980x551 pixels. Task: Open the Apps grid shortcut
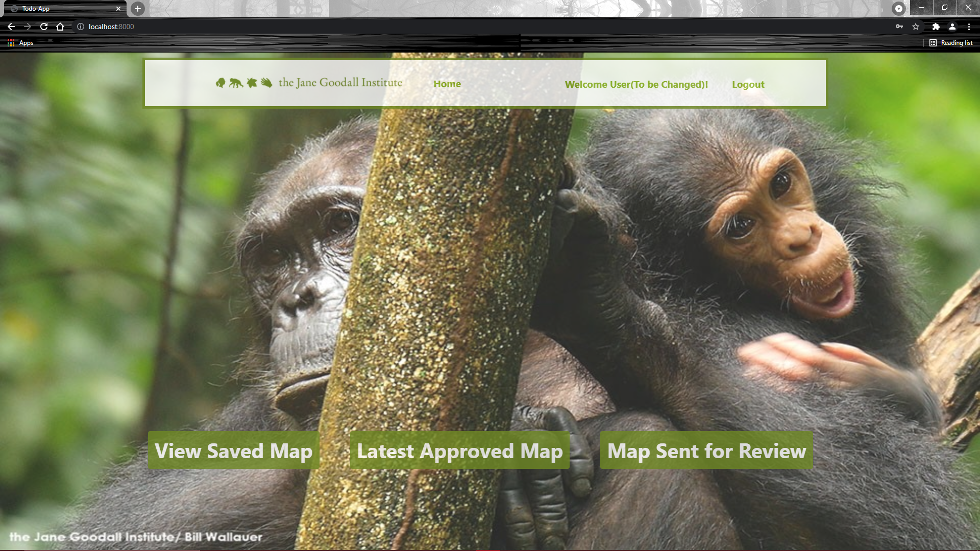pos(20,43)
